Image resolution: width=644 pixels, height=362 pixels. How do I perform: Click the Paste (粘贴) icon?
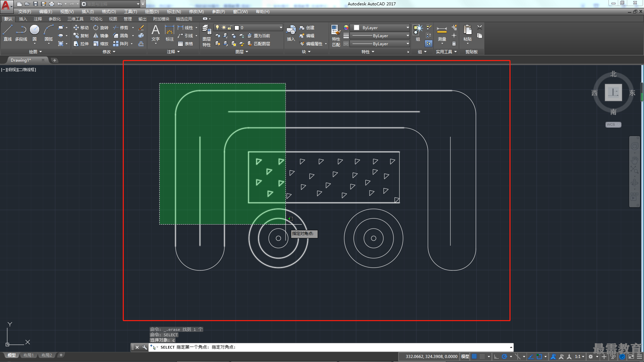click(x=468, y=33)
